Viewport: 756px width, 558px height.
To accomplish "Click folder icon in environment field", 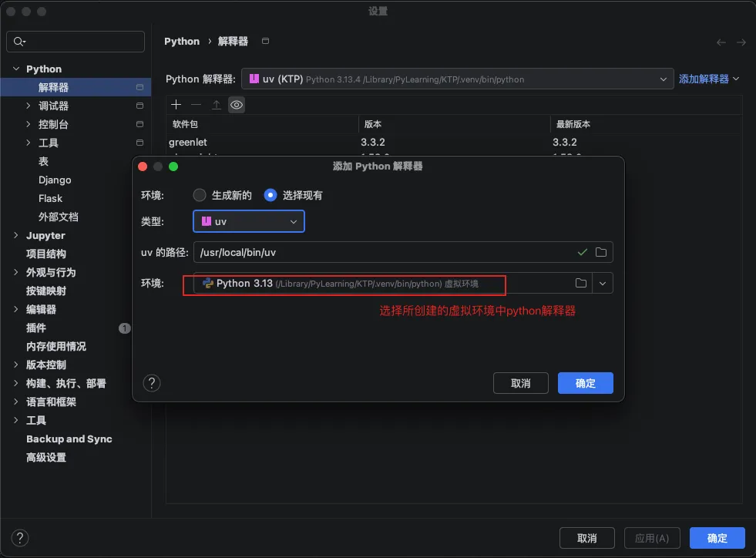I will click(581, 284).
